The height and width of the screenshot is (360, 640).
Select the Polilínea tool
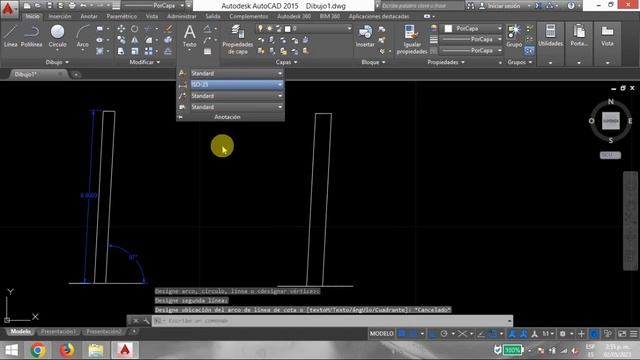(31, 36)
